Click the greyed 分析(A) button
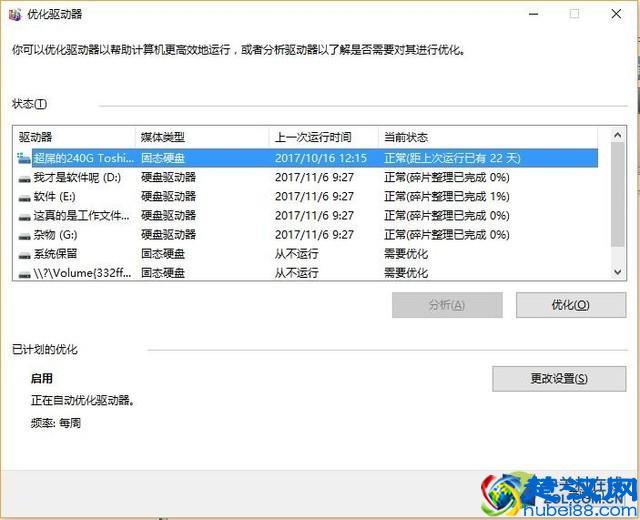This screenshot has height=520, width=640. pos(447,305)
